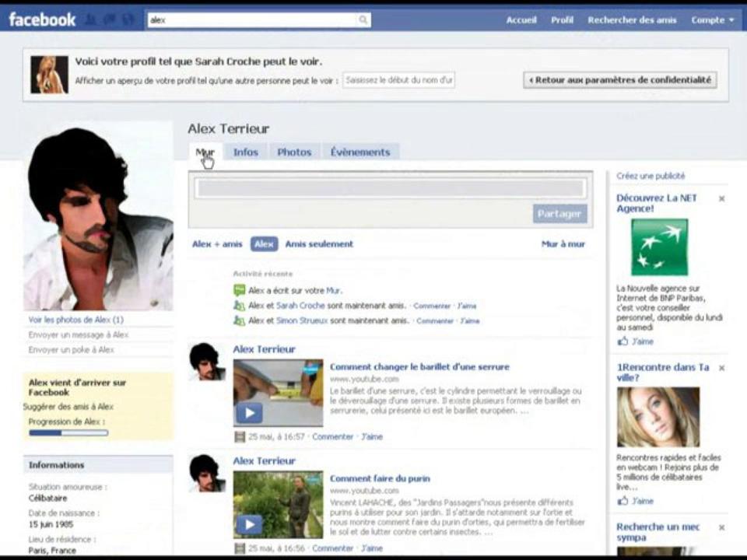This screenshot has width=747, height=560.
Task: Click Retour aux paramètres de confidentialité button
Action: click(620, 80)
